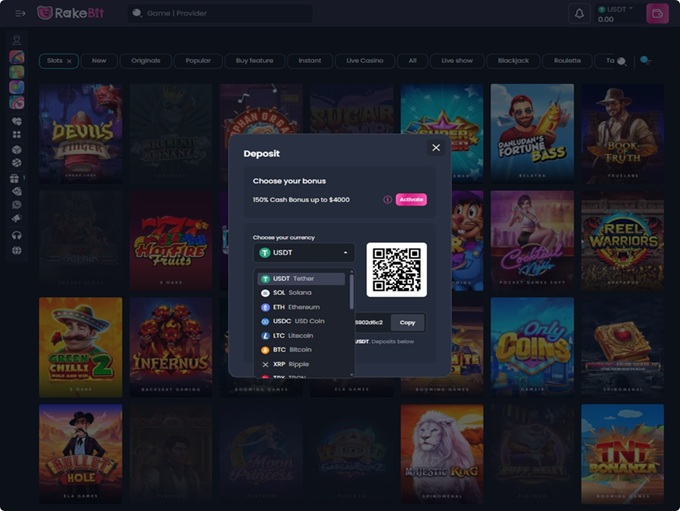Viewport: 680px width, 511px height.
Task: Select USDC USD Coin currency
Action: click(301, 321)
